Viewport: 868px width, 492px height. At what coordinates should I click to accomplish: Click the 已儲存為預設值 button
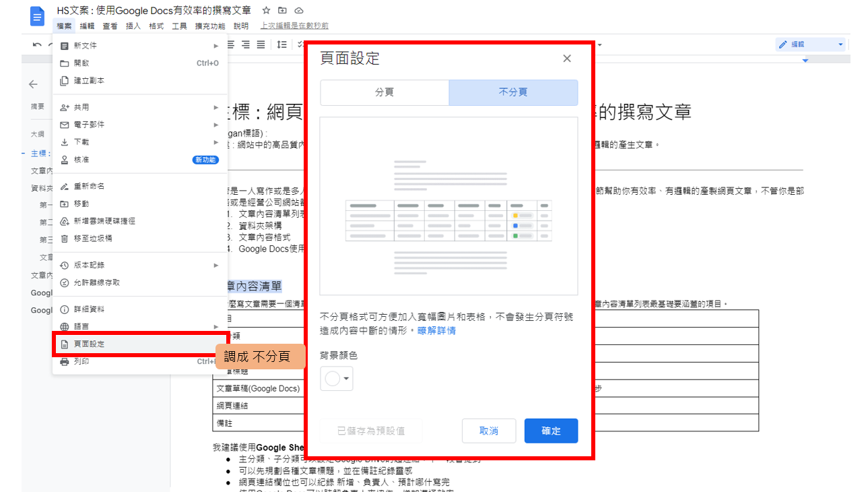pos(371,431)
